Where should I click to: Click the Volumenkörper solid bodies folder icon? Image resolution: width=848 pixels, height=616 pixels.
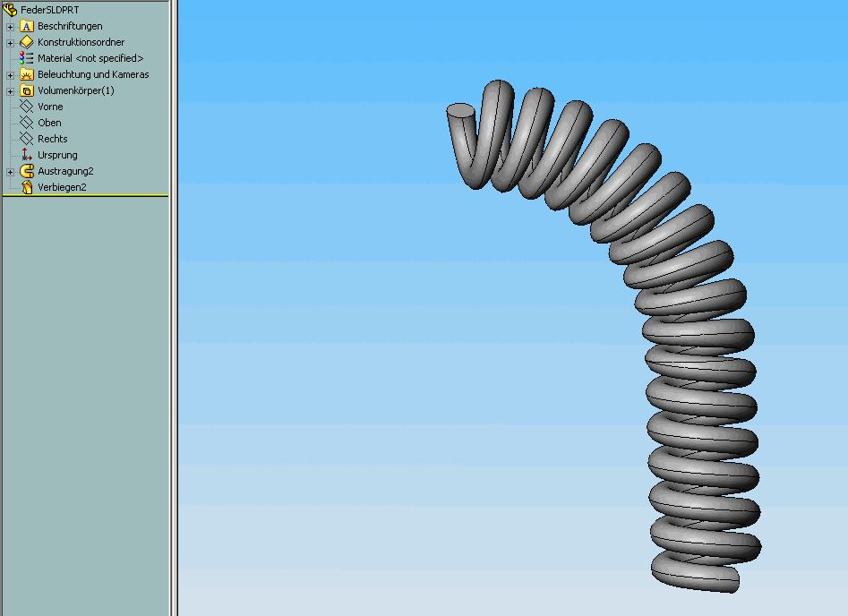click(25, 90)
